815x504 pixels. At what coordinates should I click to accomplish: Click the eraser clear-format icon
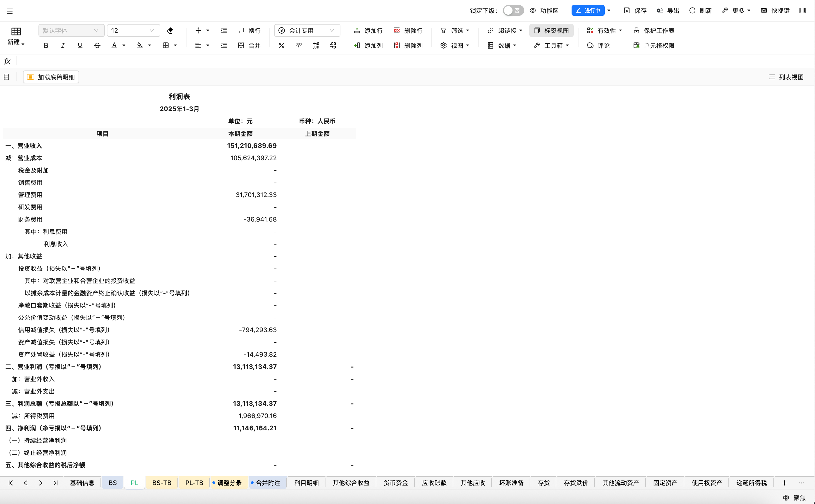point(170,31)
